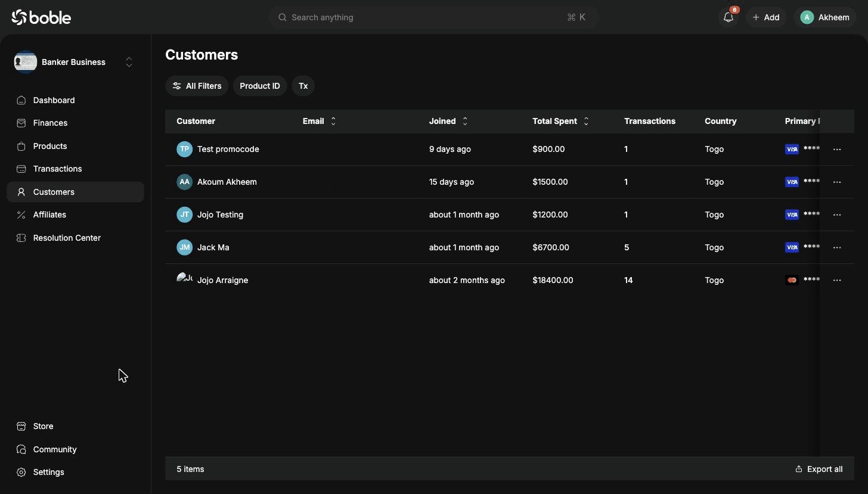Click the about 2 months ago value

click(x=467, y=280)
